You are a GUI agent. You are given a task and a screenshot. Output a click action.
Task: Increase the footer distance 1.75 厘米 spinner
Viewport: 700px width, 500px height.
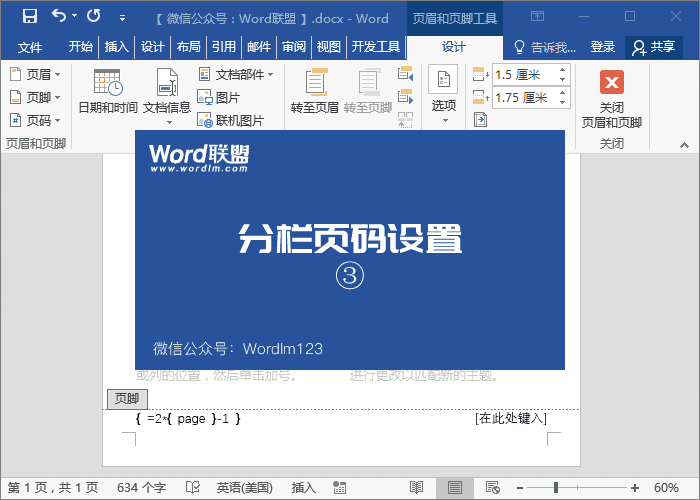click(x=562, y=92)
